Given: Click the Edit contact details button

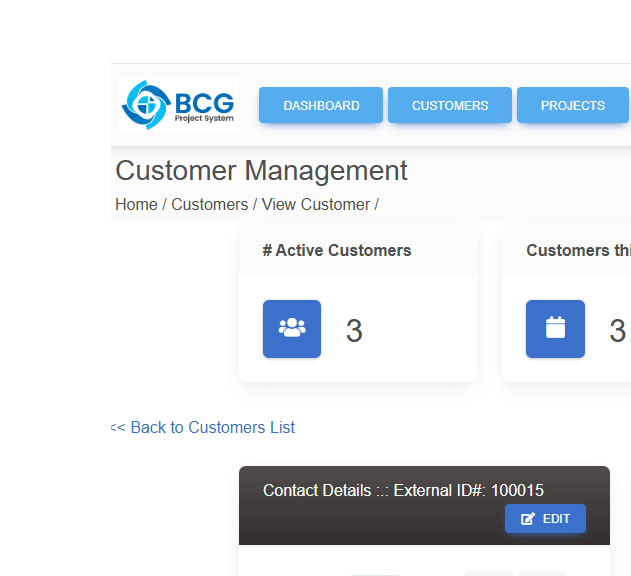Looking at the screenshot, I should pyautogui.click(x=545, y=518).
